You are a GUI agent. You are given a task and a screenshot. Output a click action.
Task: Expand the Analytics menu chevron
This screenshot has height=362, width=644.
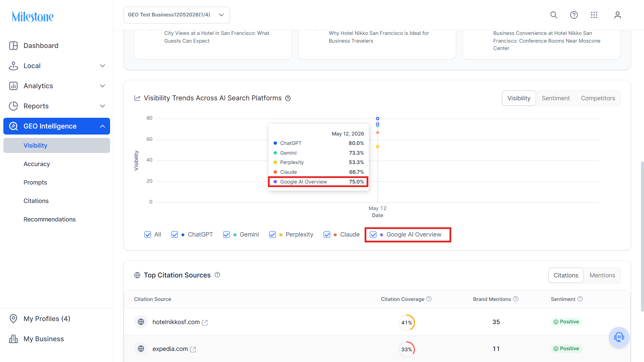pos(103,86)
